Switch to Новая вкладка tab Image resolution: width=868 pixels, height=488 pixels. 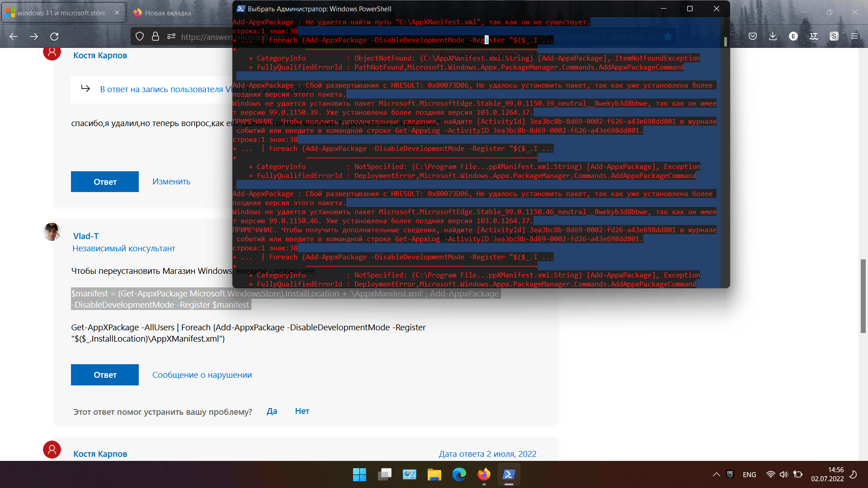tap(168, 13)
